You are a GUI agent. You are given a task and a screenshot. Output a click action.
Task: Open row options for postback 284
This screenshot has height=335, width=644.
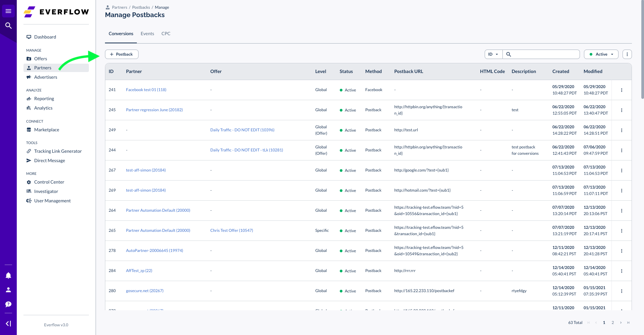coord(622,271)
